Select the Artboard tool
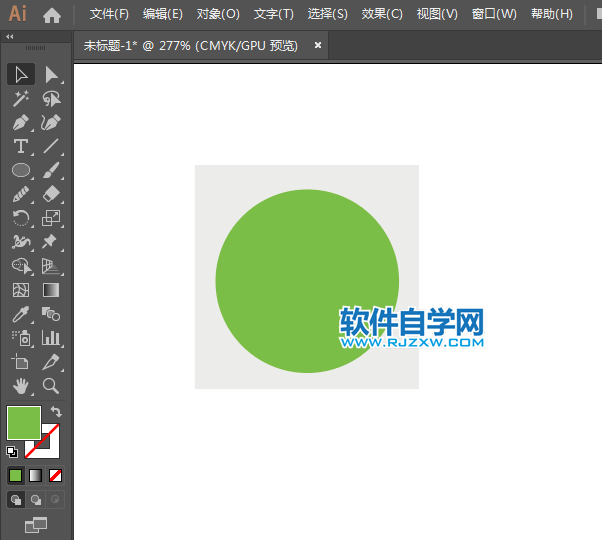The image size is (602, 540). (x=21, y=362)
